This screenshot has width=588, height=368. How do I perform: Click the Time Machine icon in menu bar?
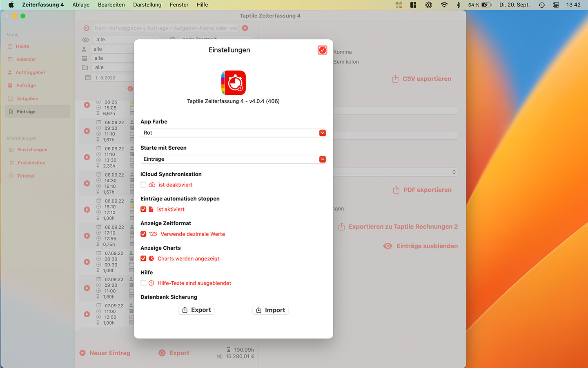tap(542, 5)
